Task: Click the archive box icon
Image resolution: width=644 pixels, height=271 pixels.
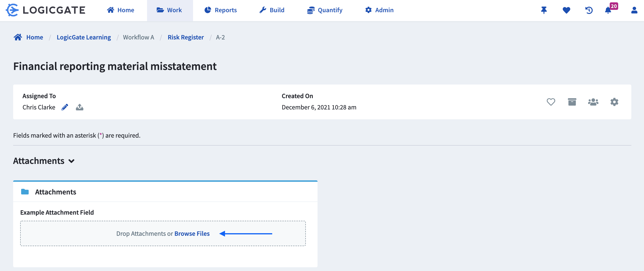Action: pyautogui.click(x=572, y=102)
